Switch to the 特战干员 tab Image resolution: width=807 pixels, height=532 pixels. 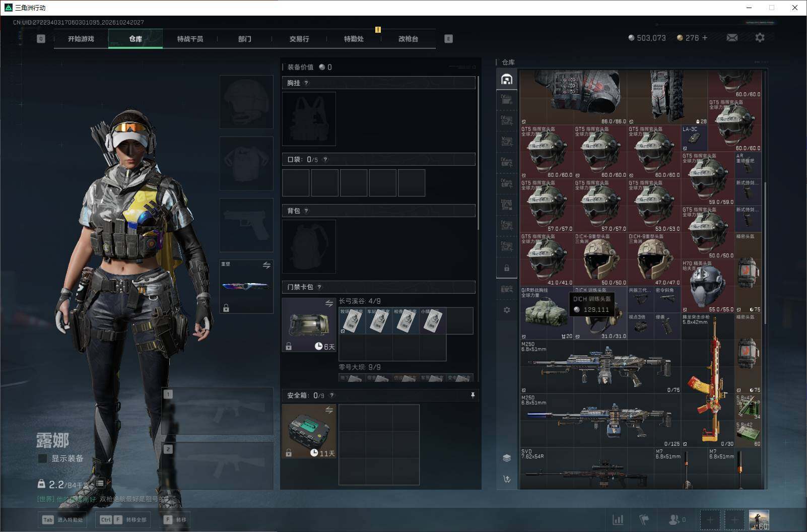point(190,39)
